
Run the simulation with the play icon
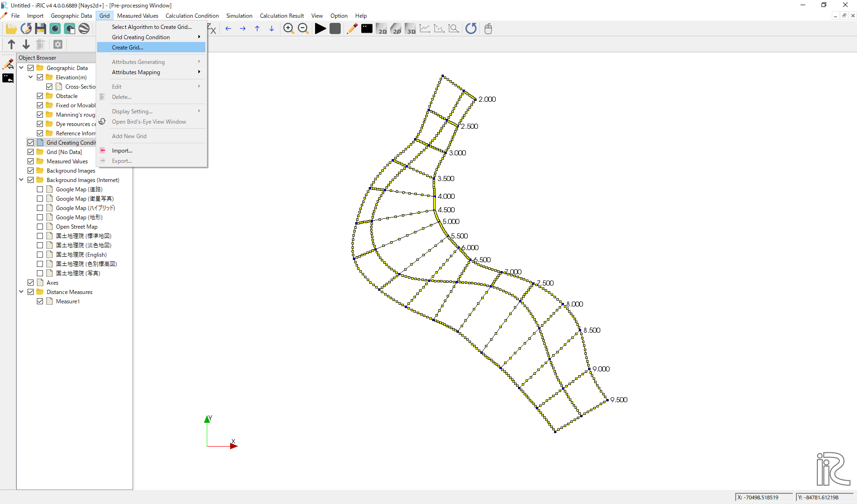click(320, 29)
